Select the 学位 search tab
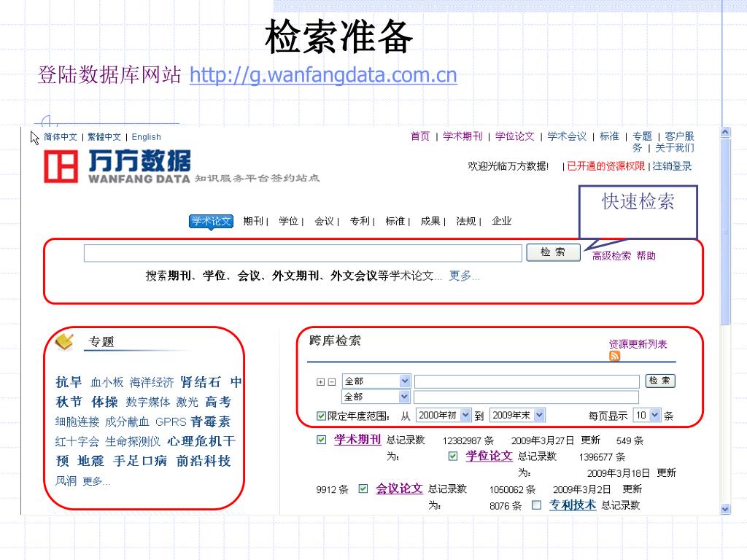Viewport: 747px width, 560px height. click(288, 221)
